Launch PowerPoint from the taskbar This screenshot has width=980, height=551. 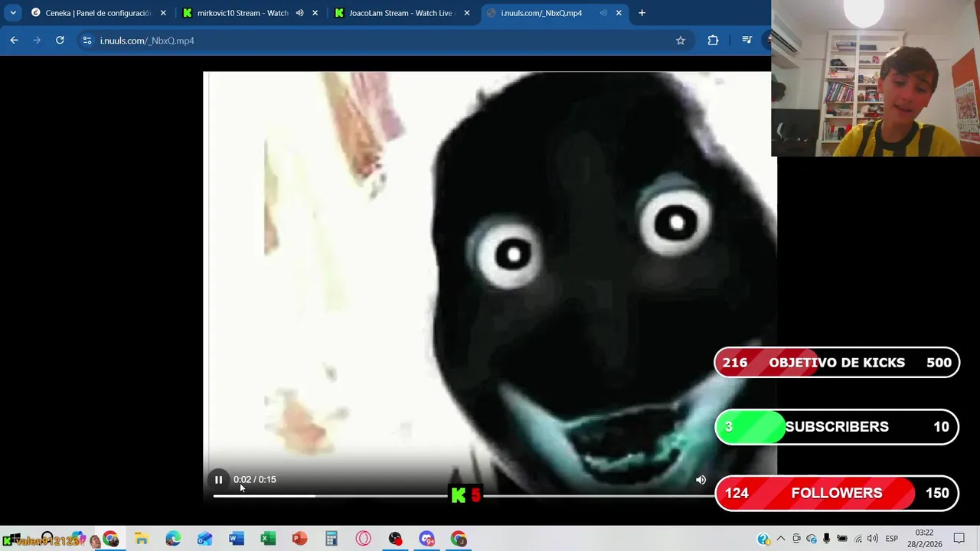click(299, 539)
